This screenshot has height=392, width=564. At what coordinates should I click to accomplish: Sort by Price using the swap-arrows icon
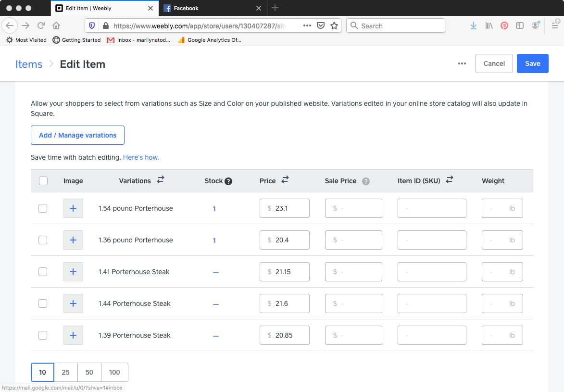(285, 179)
